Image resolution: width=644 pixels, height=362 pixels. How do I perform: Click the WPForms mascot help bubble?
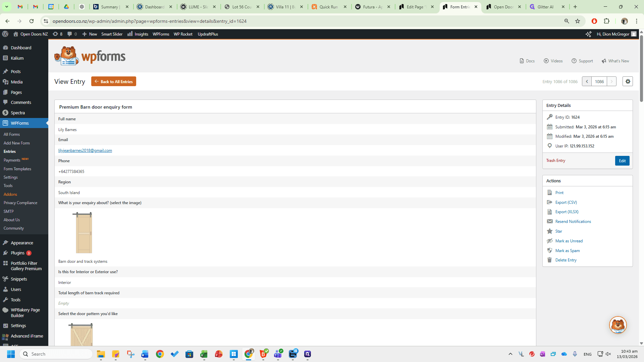[x=618, y=325]
